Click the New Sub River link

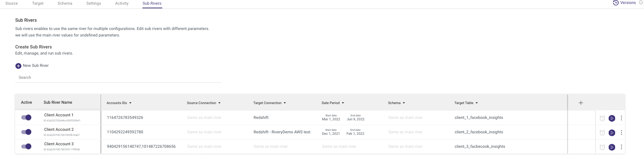coord(36,66)
